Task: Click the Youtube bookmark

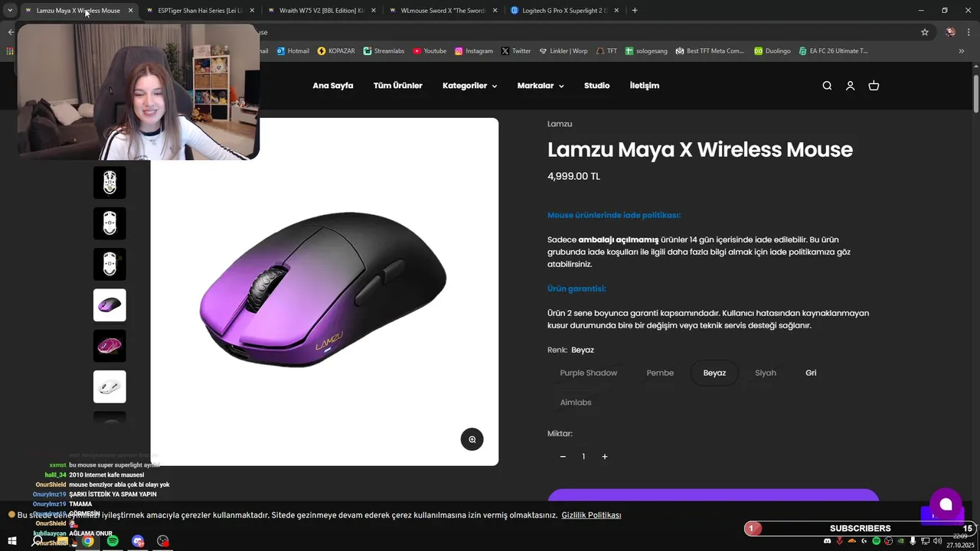Action: [x=430, y=51]
